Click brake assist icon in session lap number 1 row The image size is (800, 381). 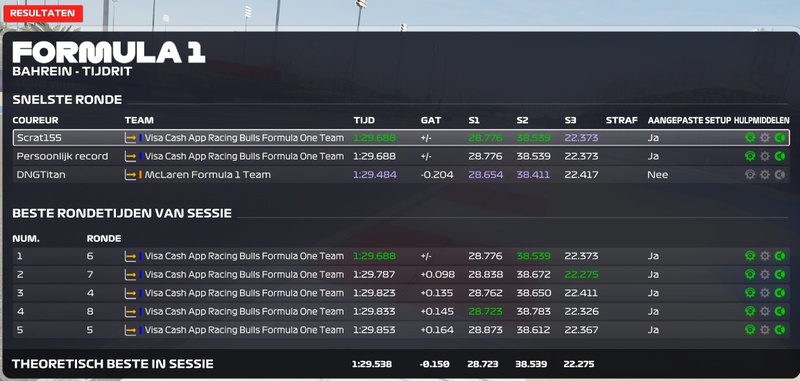(x=780, y=256)
